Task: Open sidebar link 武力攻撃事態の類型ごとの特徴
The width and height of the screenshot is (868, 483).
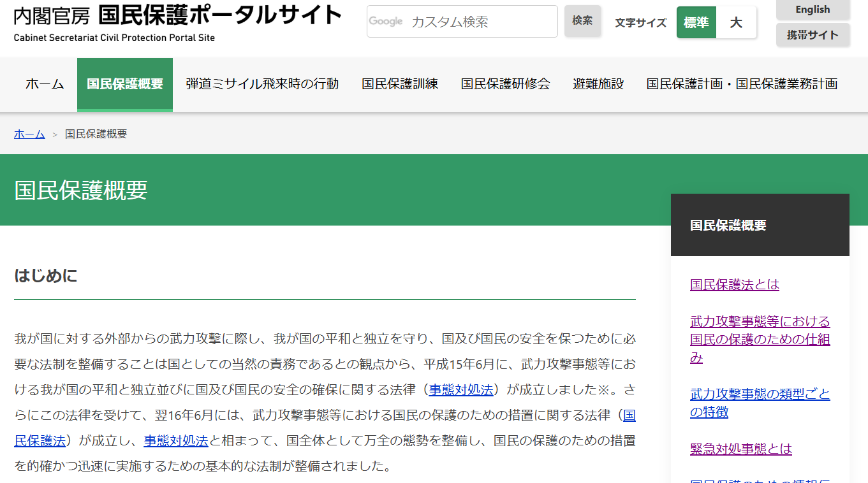Action: 760,403
